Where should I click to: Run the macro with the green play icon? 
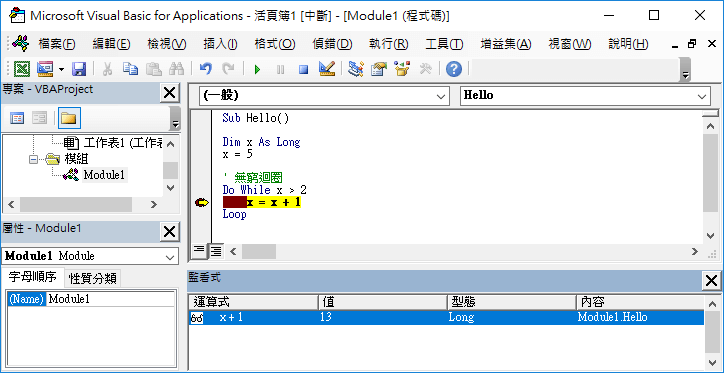[257, 70]
